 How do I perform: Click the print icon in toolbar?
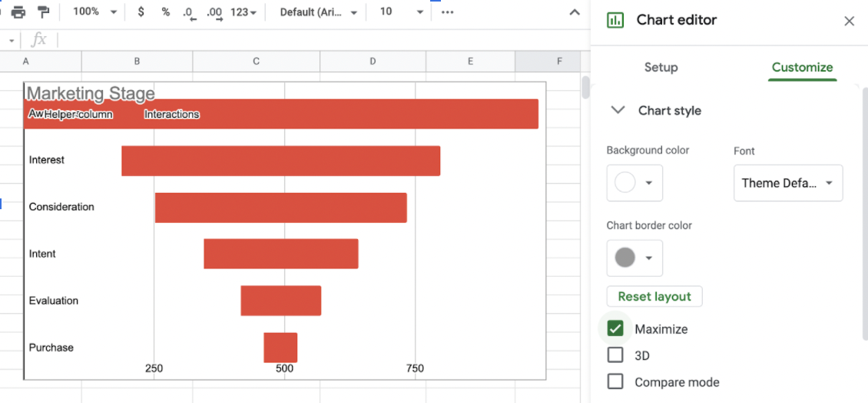18,12
